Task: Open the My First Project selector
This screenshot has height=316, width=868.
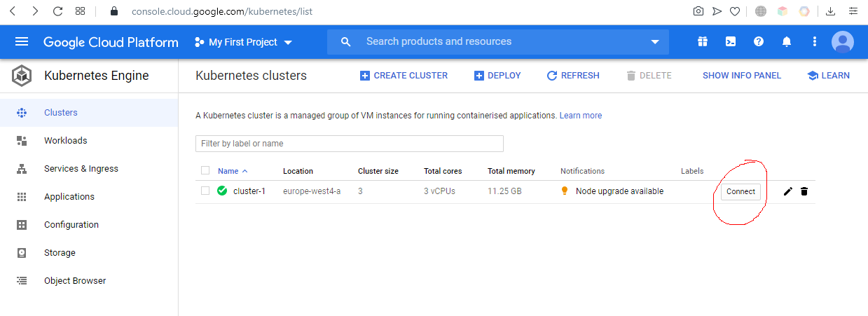Action: tap(243, 42)
